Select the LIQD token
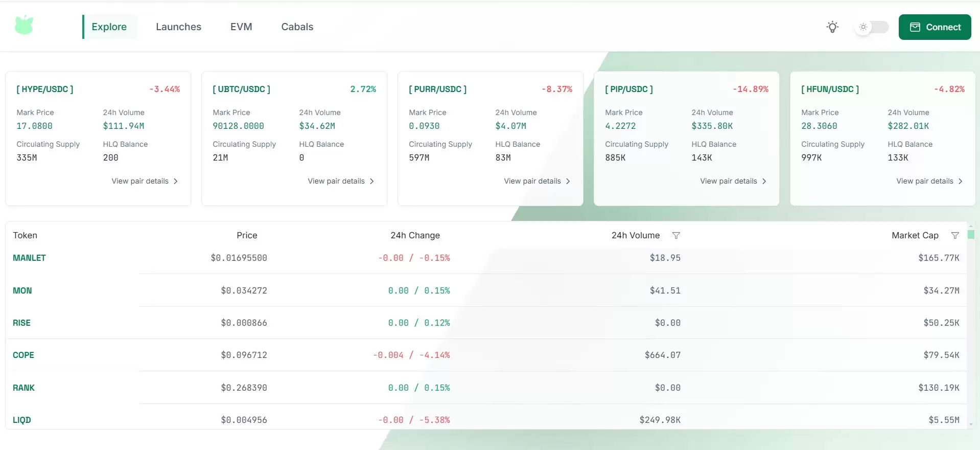This screenshot has width=980, height=450. (x=22, y=420)
